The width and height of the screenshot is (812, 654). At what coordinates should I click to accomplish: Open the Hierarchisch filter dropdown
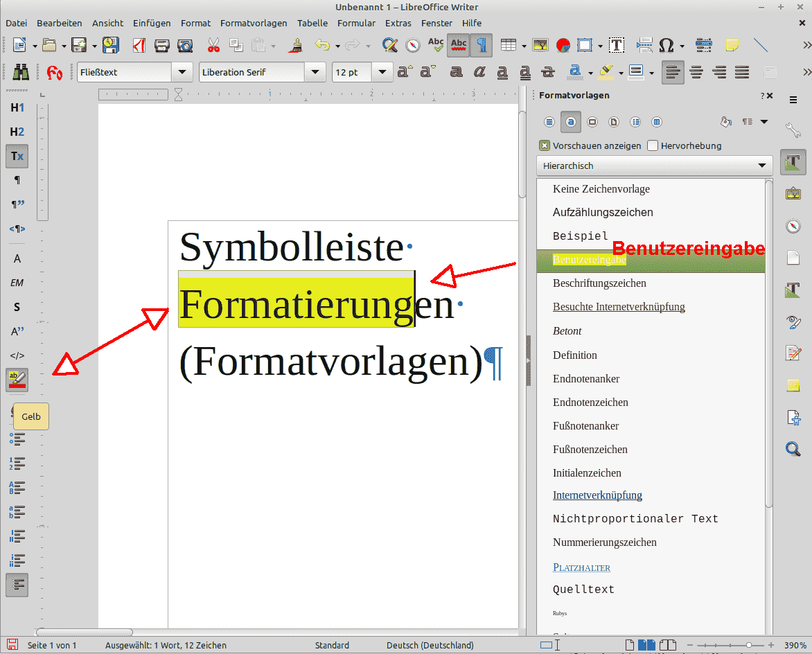(x=655, y=166)
